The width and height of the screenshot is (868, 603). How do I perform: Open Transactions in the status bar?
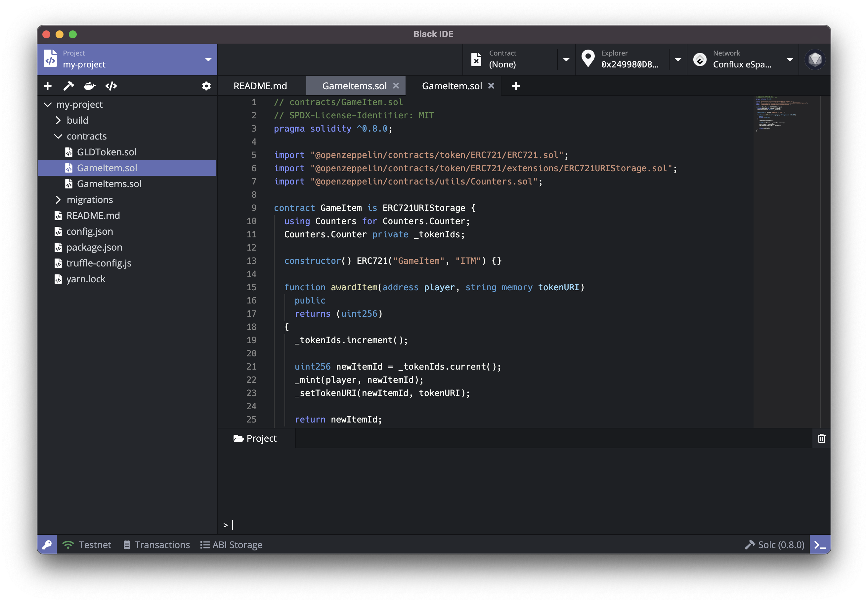[x=157, y=544]
